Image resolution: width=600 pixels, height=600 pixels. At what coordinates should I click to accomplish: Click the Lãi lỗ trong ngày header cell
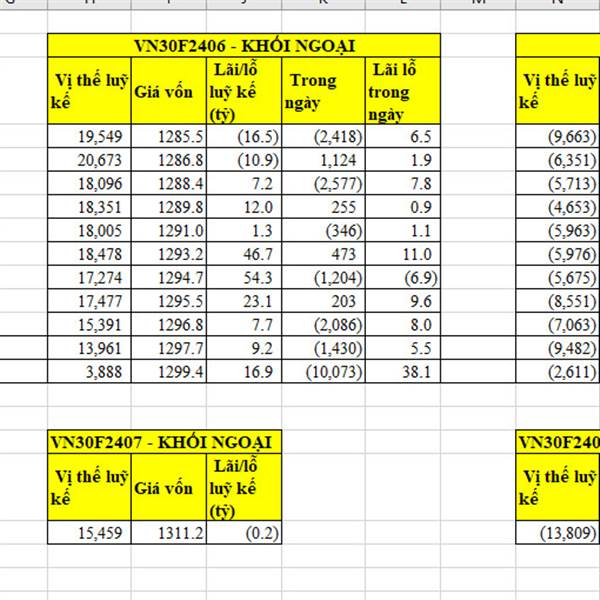coord(403,91)
